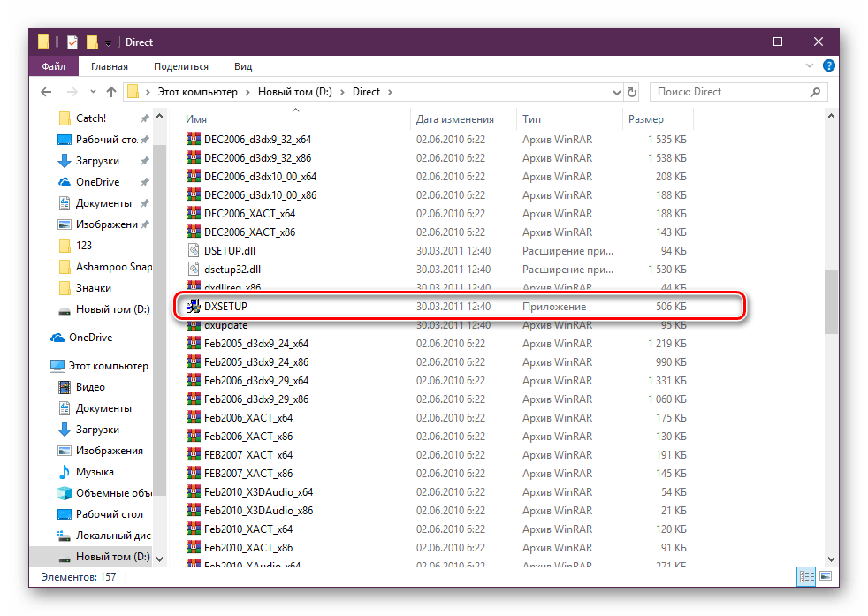Click the dsetup32.dll file icon
The image size is (868, 616).
pos(194,270)
